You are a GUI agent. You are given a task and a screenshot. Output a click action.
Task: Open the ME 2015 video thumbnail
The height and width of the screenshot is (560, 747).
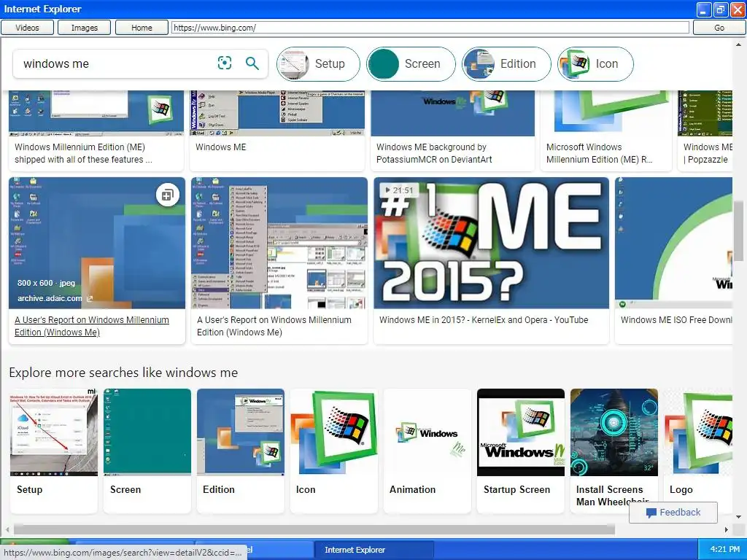point(491,244)
